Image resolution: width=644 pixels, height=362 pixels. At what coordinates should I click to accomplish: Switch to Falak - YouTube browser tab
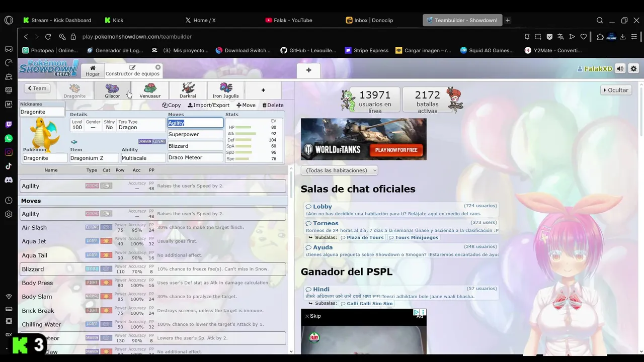[293, 20]
